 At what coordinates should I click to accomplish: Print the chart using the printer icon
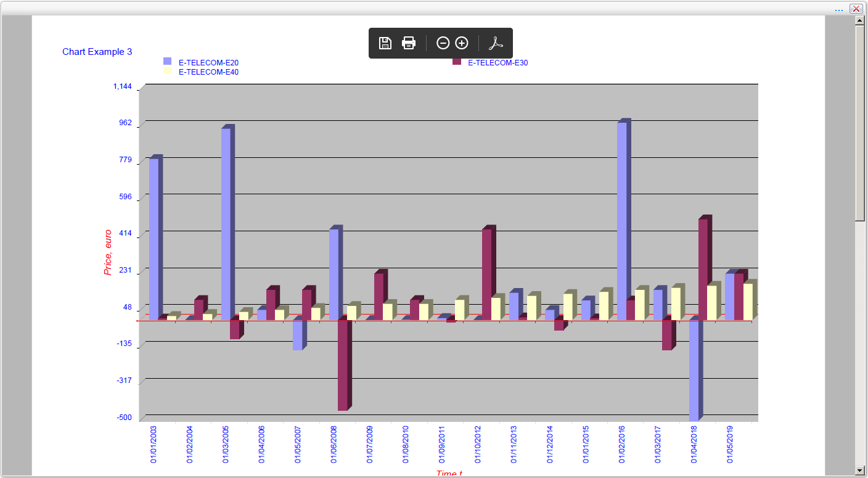tap(409, 43)
